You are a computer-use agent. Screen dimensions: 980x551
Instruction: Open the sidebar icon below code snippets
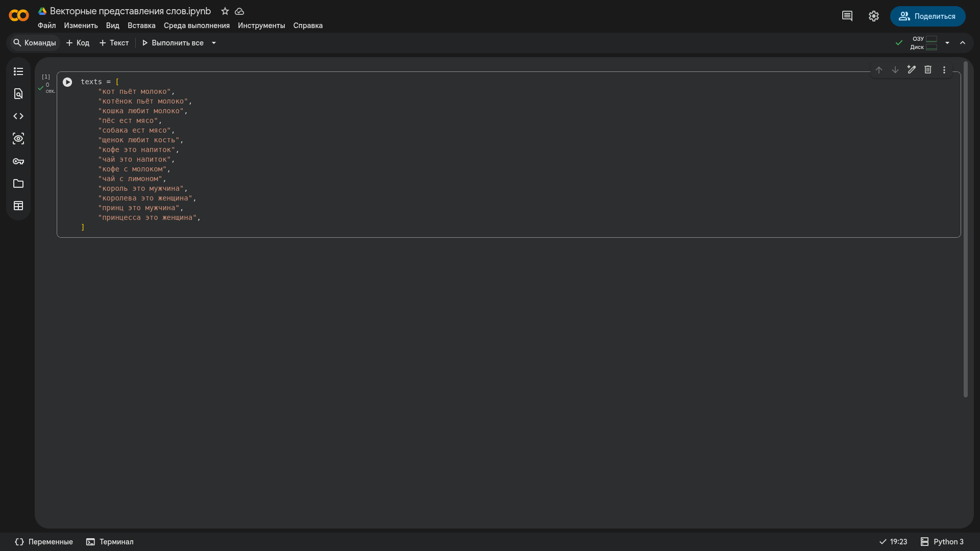point(18,139)
